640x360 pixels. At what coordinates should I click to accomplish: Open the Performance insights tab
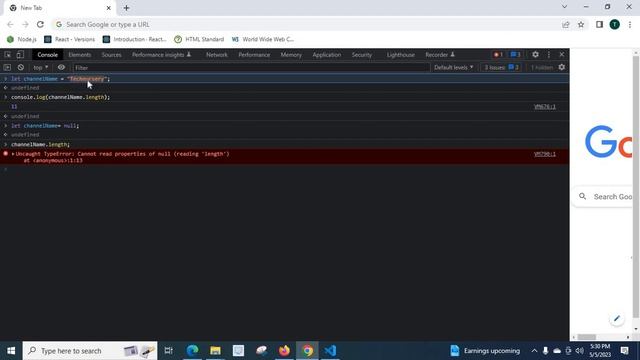(161, 55)
